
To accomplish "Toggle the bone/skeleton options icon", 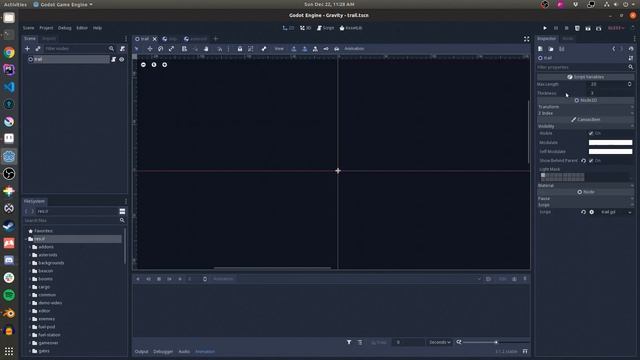I will 264,49.
